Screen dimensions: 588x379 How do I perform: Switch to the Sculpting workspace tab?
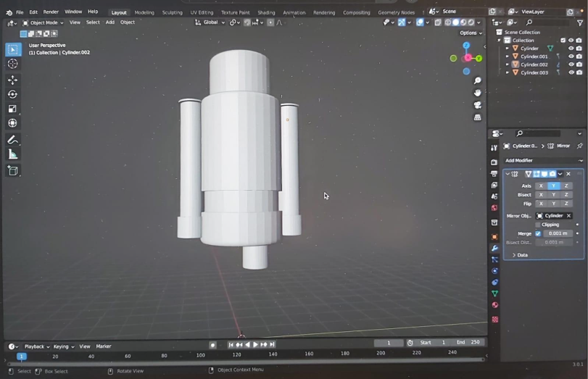[172, 12]
